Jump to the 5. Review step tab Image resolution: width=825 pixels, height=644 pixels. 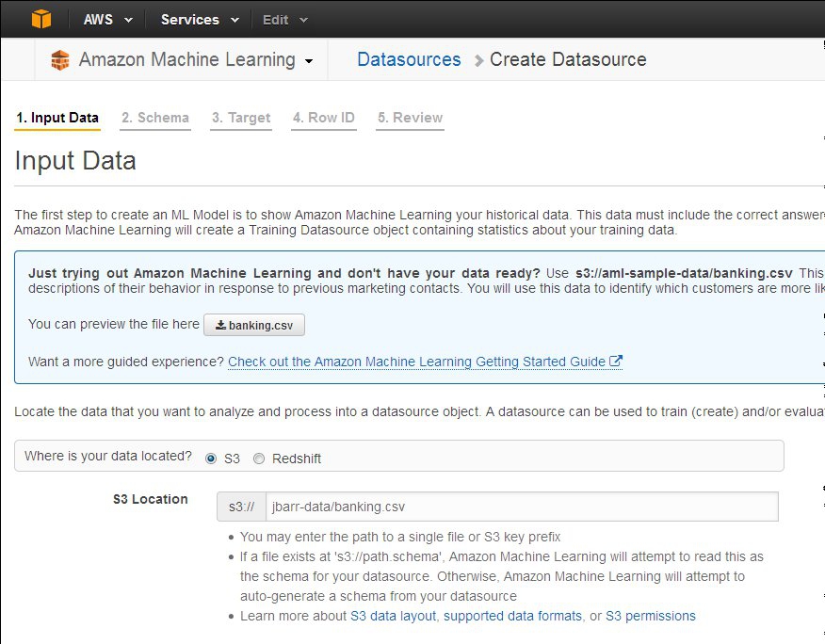410,118
